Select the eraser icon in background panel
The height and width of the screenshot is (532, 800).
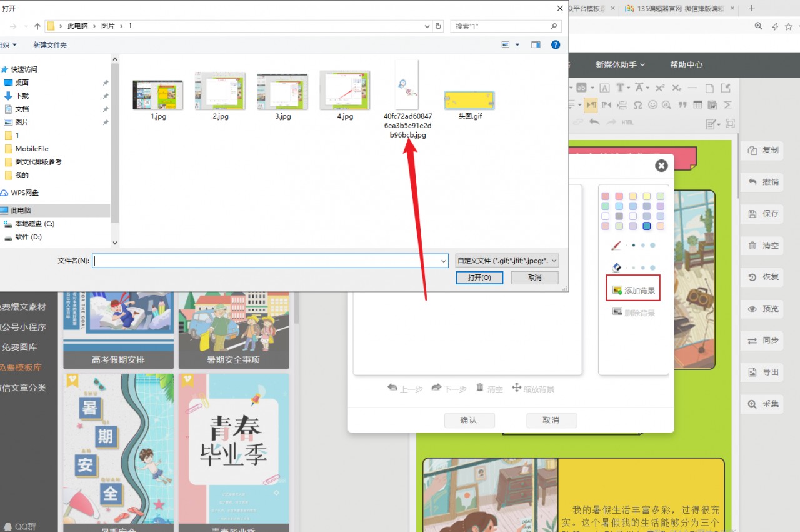(616, 267)
